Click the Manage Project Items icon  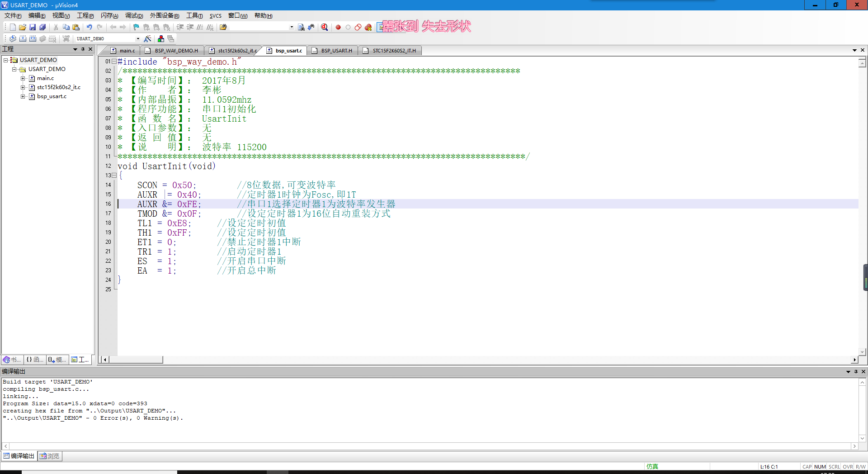point(161,38)
